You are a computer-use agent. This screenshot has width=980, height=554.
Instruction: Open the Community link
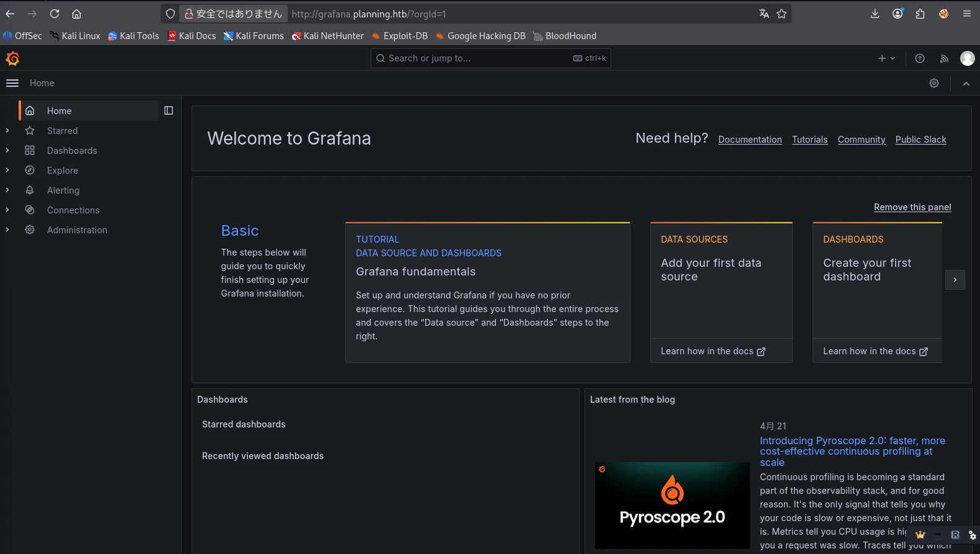862,140
